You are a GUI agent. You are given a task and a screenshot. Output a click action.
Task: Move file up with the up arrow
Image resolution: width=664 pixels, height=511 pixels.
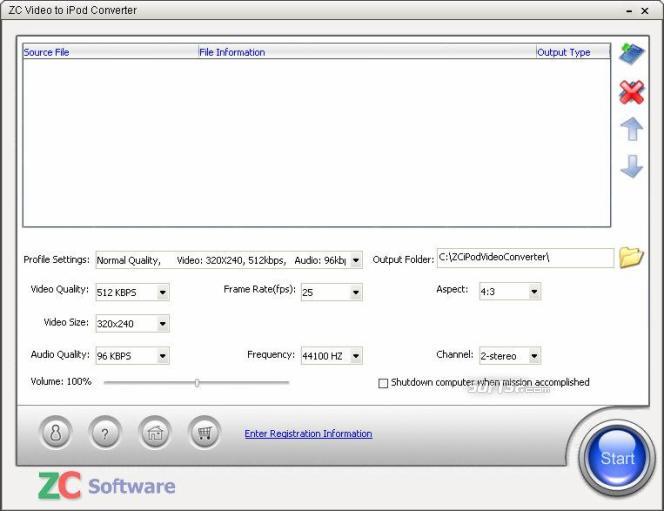pos(631,129)
